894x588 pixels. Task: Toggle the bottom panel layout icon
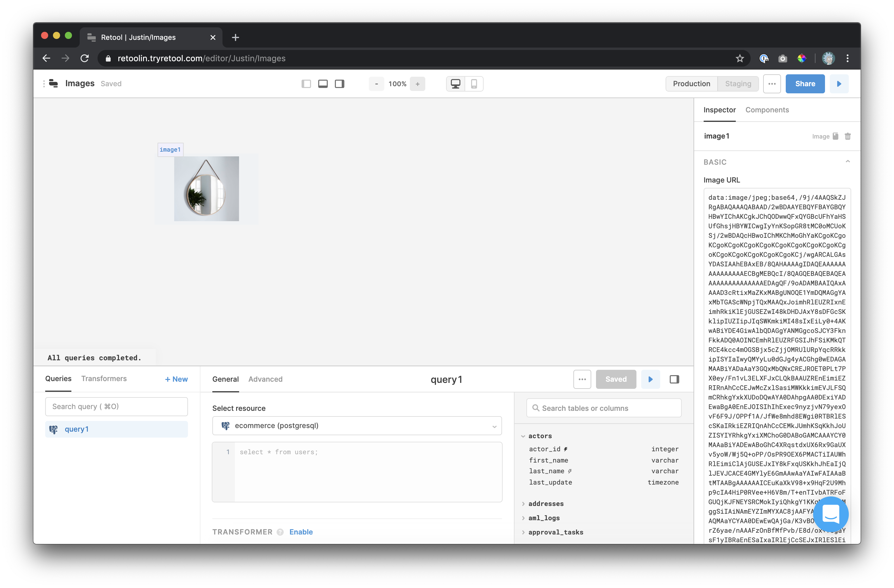[x=323, y=84]
